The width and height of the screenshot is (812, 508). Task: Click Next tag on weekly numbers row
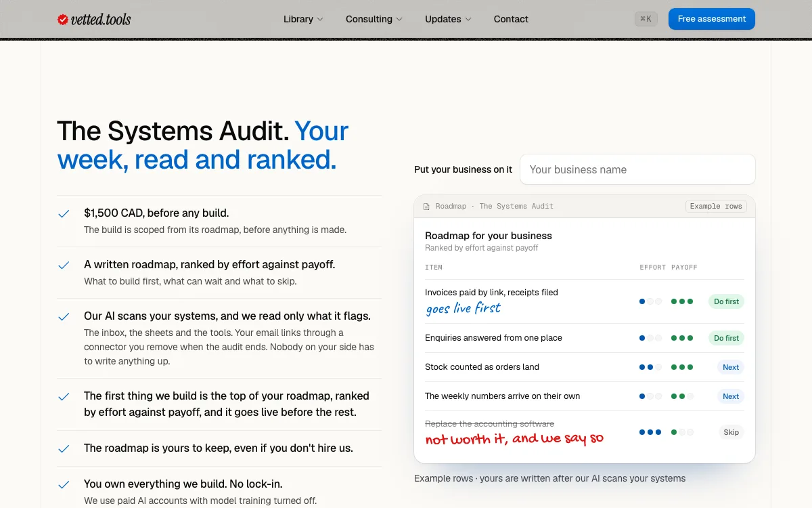click(731, 396)
